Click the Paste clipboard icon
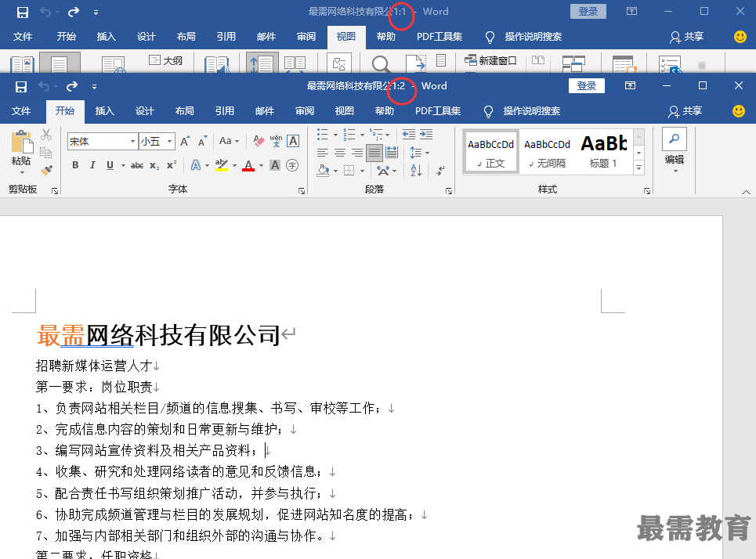The width and height of the screenshot is (756, 559). coord(22,142)
